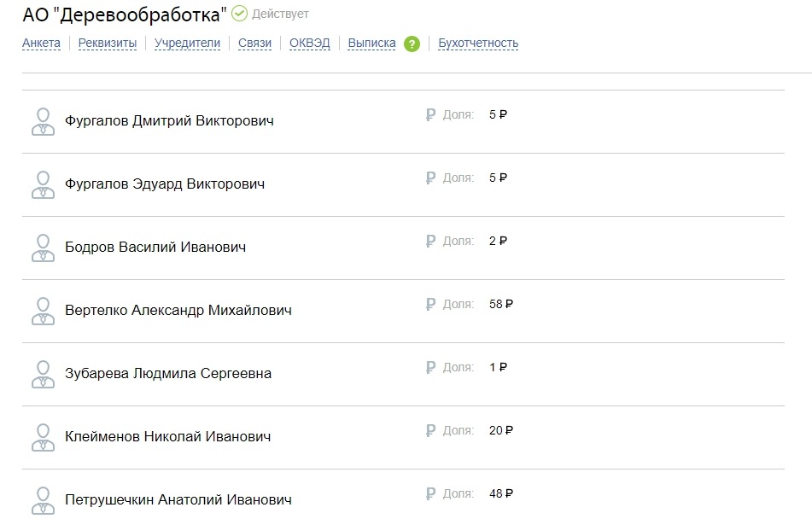
Task: Click ruble share icon in Петрушечкин row
Action: 430,493
